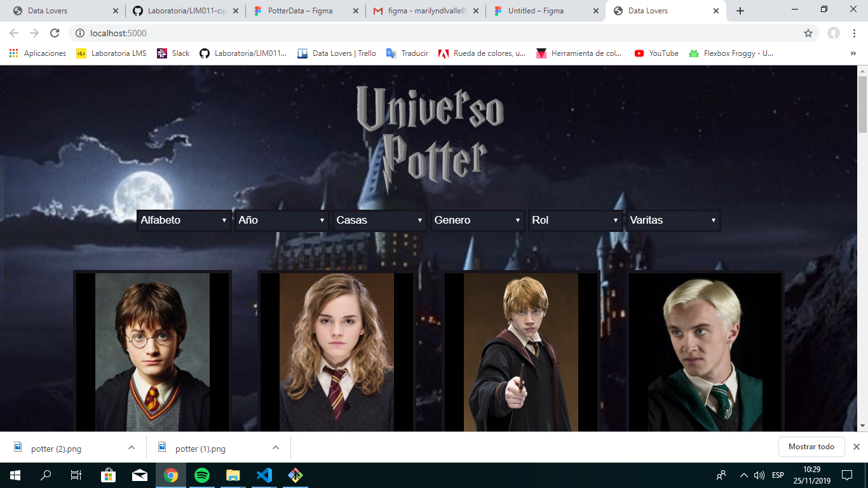Viewport: 868px width, 488px height.
Task: Open the Mail app on taskbar
Action: (139, 475)
